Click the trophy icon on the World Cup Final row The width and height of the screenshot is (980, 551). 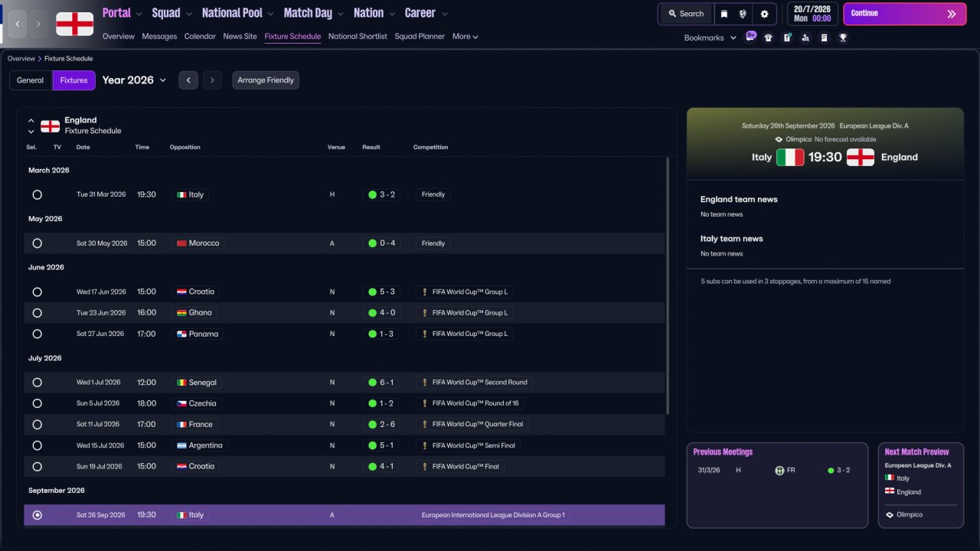[x=425, y=466]
